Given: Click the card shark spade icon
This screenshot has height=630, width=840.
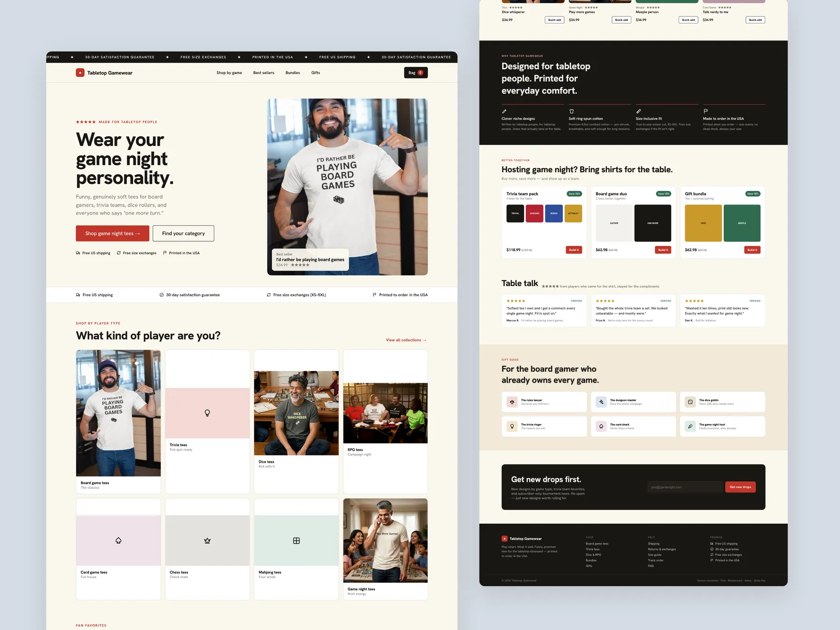Looking at the screenshot, I should pyautogui.click(x=601, y=427).
